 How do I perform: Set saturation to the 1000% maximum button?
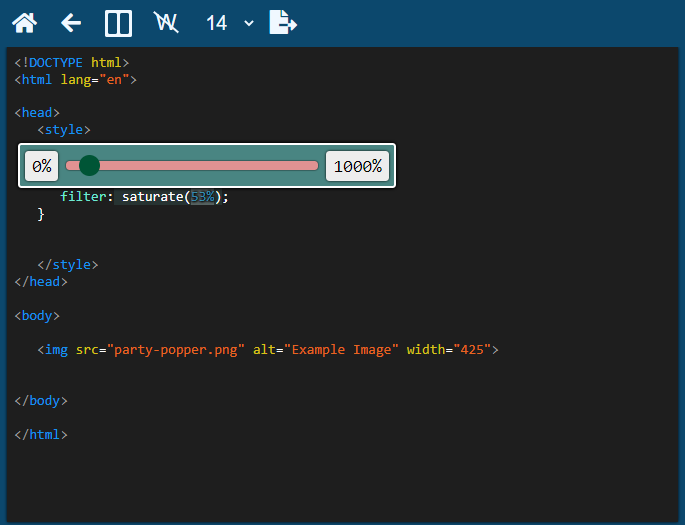357,166
